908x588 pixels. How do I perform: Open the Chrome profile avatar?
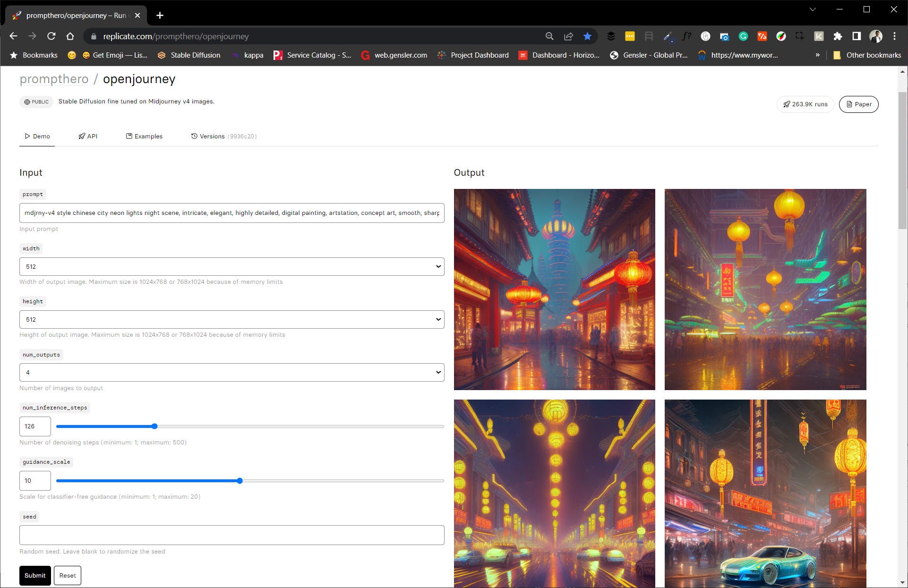point(875,36)
